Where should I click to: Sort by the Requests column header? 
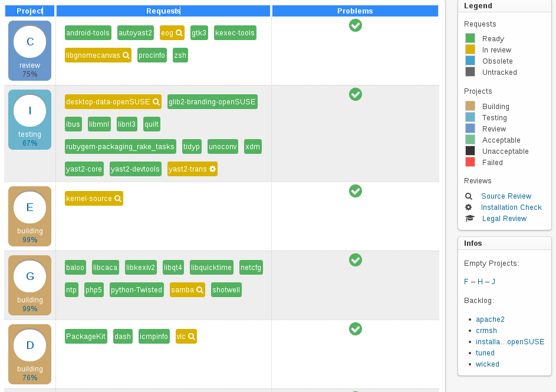point(163,11)
